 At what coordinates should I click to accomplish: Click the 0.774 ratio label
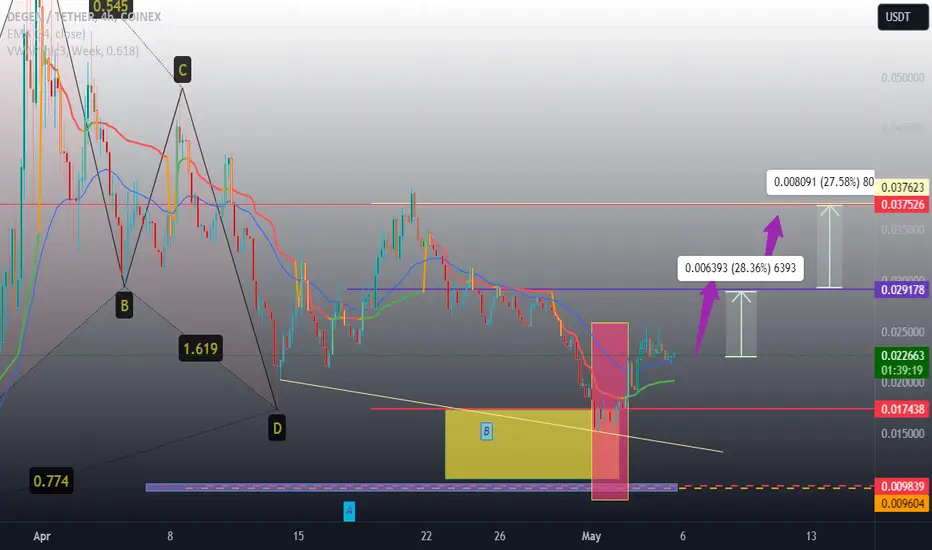click(51, 480)
